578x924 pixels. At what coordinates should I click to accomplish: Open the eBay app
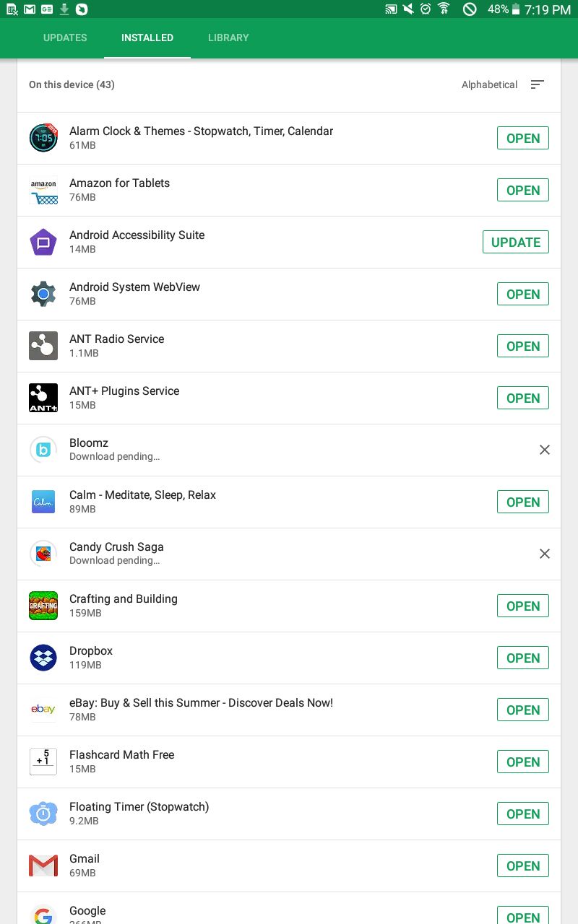(523, 710)
